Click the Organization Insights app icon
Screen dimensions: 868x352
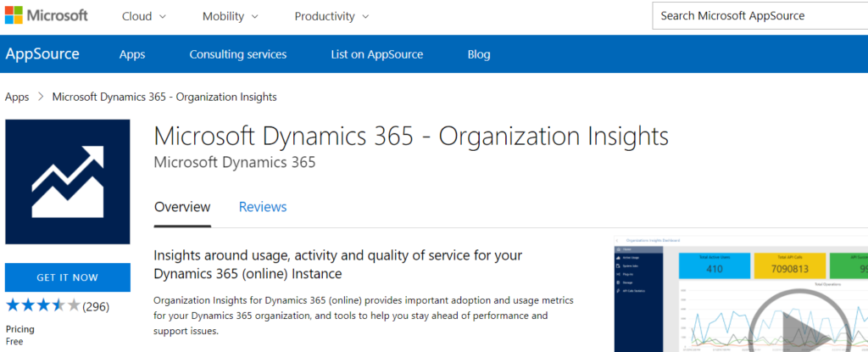click(x=68, y=182)
